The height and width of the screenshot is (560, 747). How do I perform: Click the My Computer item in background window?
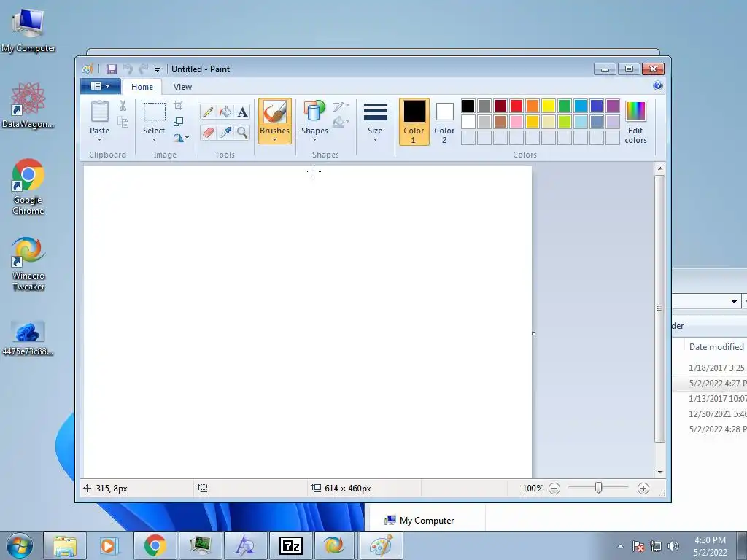coord(419,521)
